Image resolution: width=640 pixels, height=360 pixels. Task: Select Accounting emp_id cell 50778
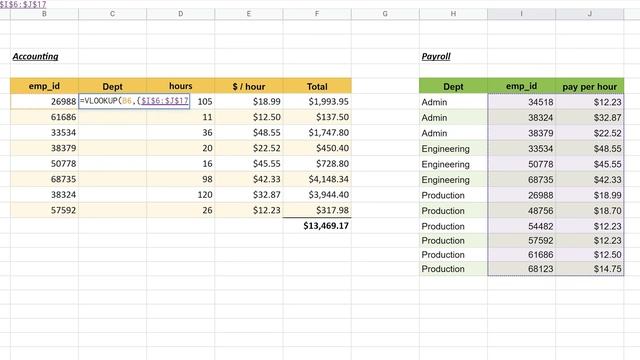pyautogui.click(x=44, y=164)
